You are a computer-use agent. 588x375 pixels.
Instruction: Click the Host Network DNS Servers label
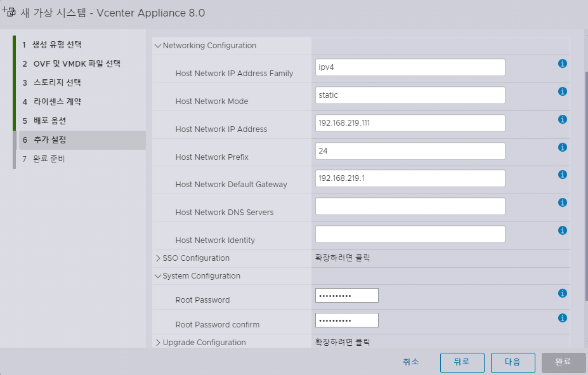(x=225, y=213)
